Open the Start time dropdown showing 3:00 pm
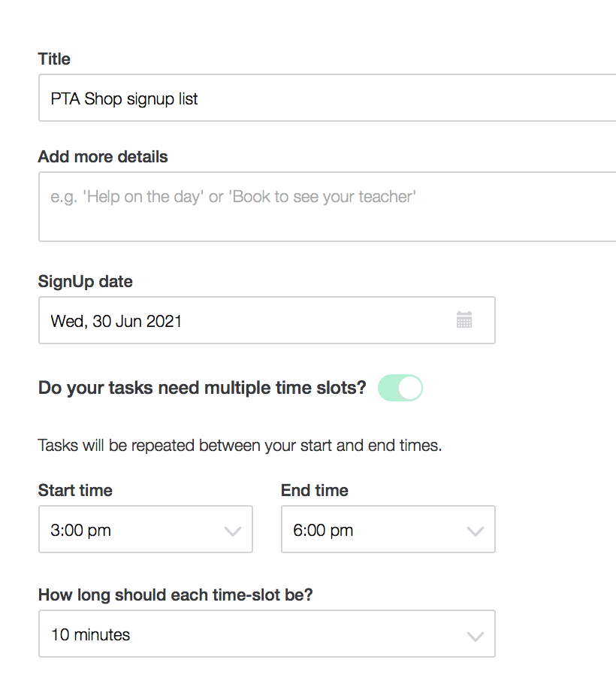 click(x=135, y=530)
